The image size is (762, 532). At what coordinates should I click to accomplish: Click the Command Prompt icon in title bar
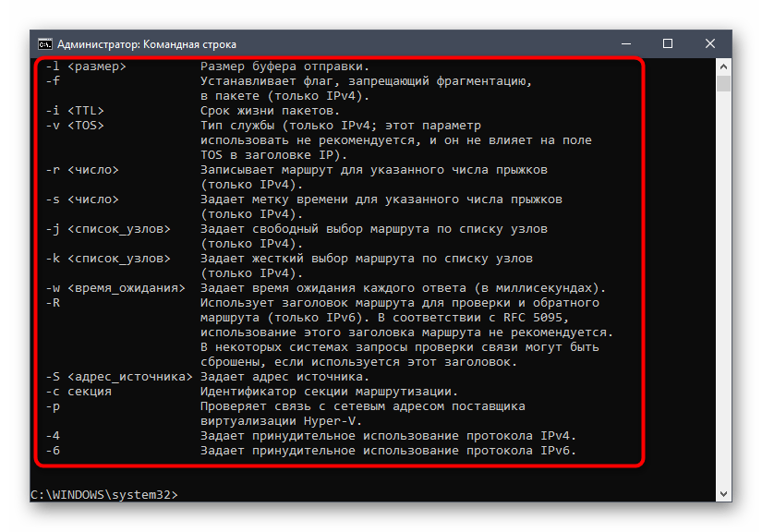tap(44, 43)
